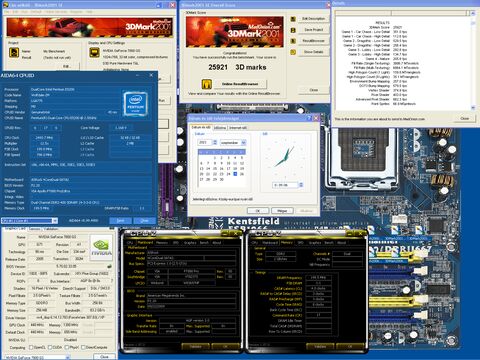
Task: Click the yellow Online ResultBrowser icon
Action: click(207, 84)
